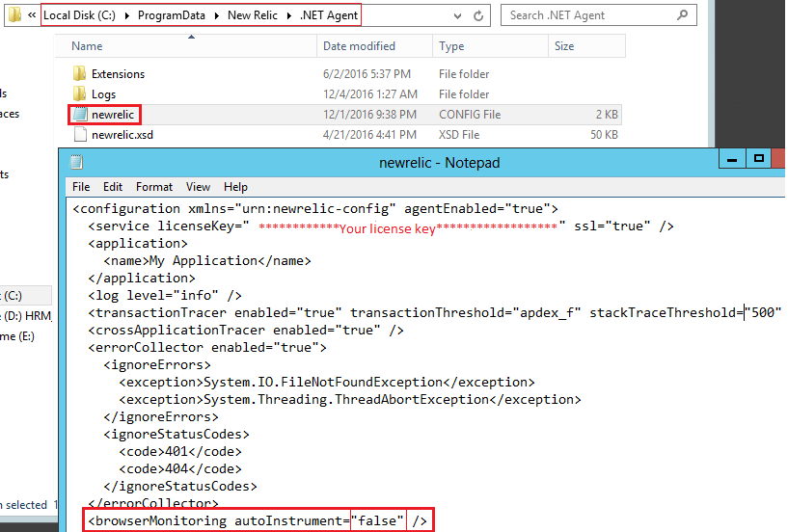Maximize the Notepad window

click(x=759, y=159)
